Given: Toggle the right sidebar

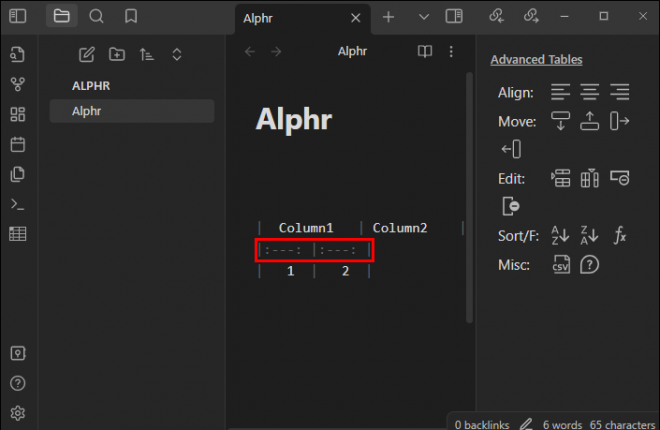Looking at the screenshot, I should pos(454,16).
